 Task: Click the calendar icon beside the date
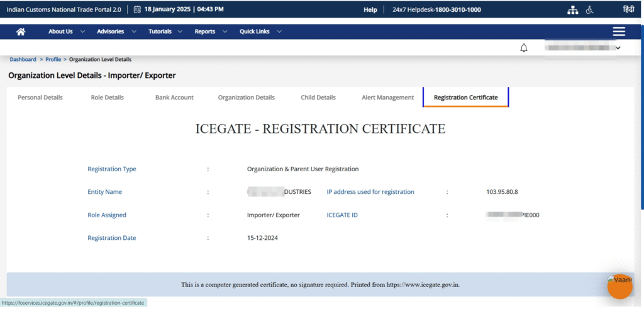pos(137,9)
